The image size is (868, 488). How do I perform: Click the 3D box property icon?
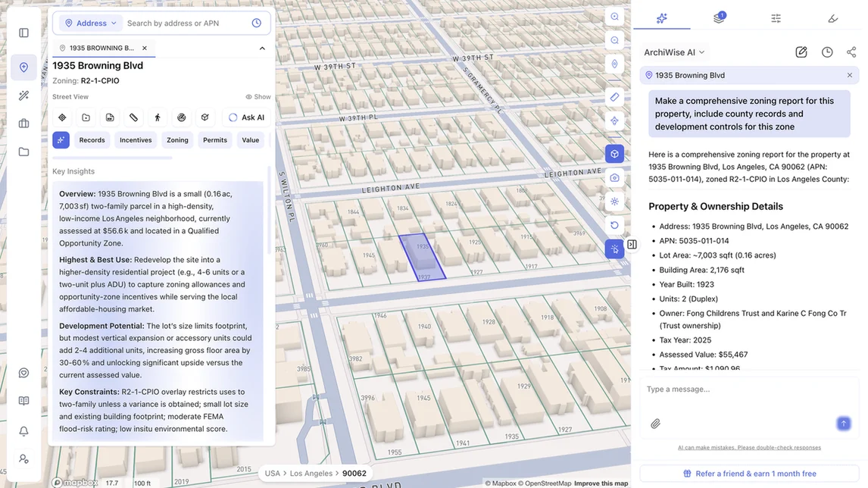[205, 117]
